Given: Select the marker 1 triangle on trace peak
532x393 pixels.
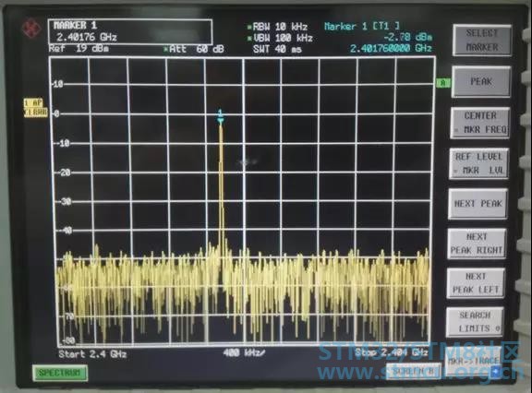Looking at the screenshot, I should click(220, 120).
